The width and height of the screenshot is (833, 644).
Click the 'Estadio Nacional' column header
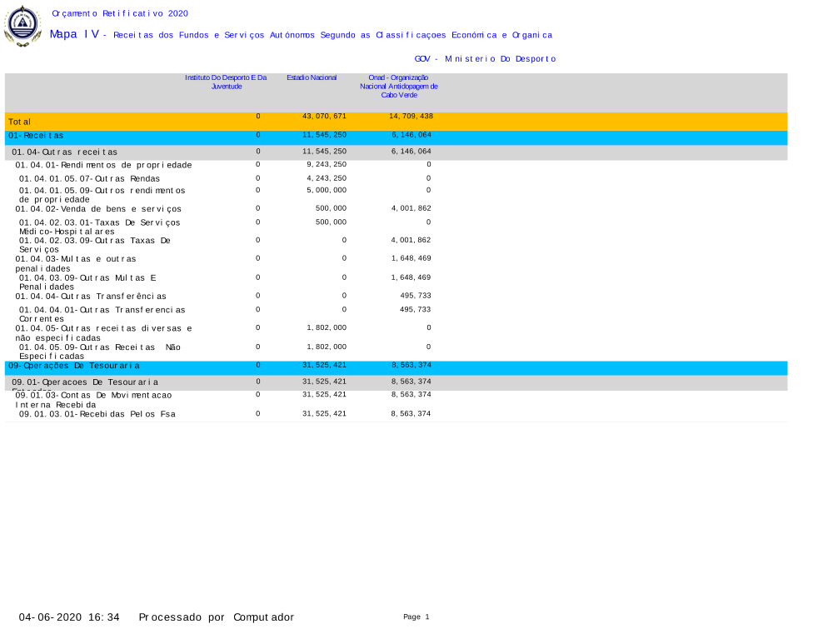(312, 77)
